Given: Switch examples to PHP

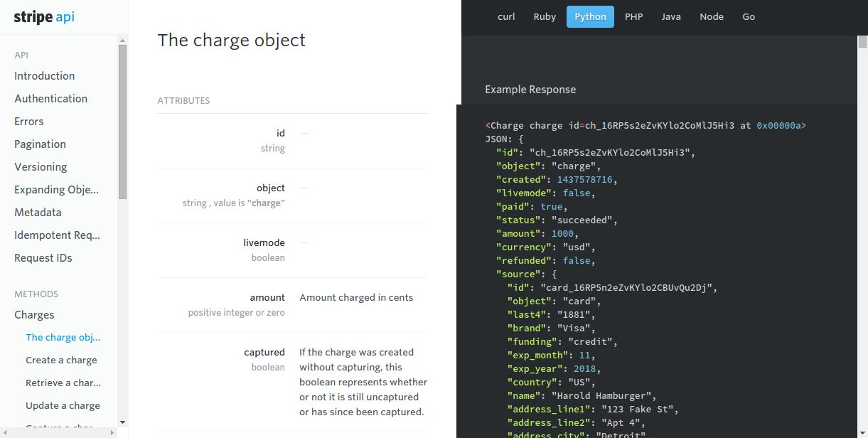Looking at the screenshot, I should click(x=633, y=17).
